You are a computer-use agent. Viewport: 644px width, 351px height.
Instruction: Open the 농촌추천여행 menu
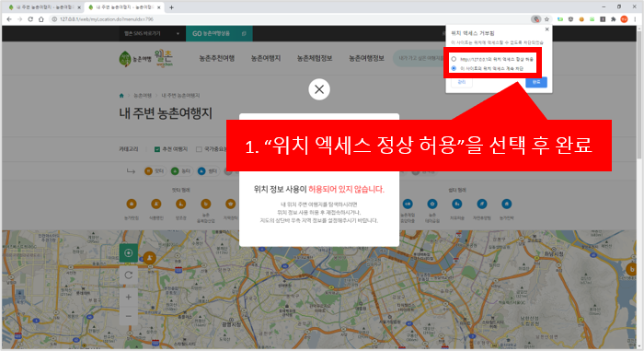click(217, 58)
